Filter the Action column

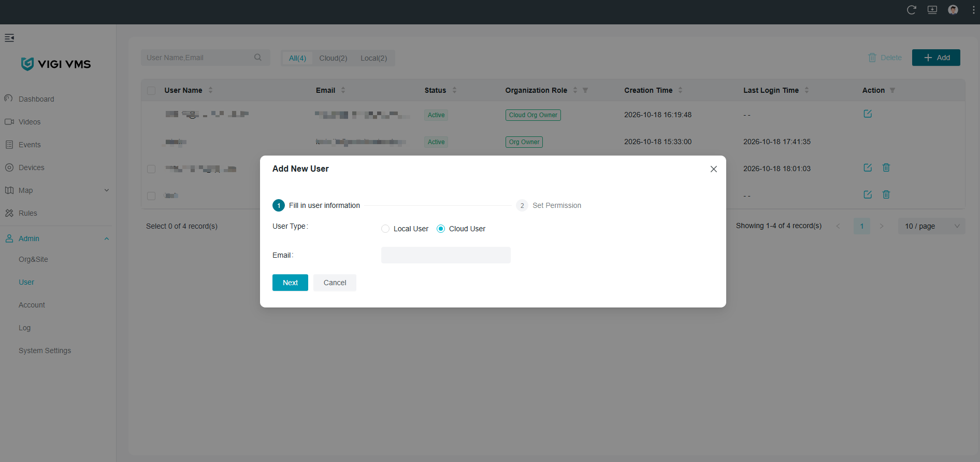tap(892, 90)
